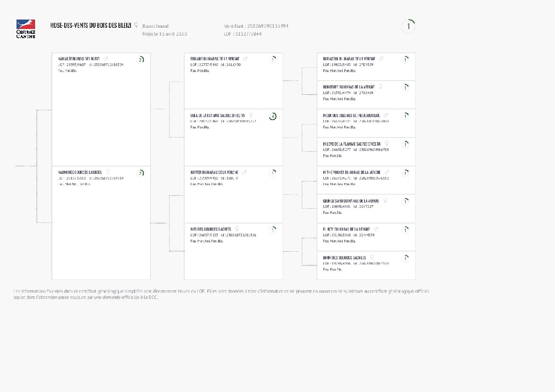Open Fl-Roy du Haras de la Vergne entry
The height and width of the screenshot is (392, 555).
coord(346,229)
